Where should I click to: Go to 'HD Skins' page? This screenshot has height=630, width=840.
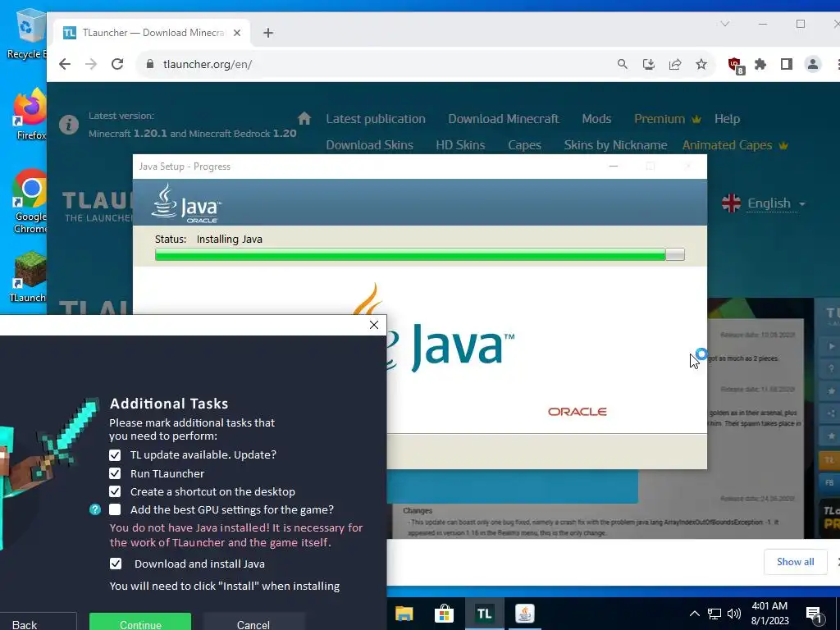point(460,145)
